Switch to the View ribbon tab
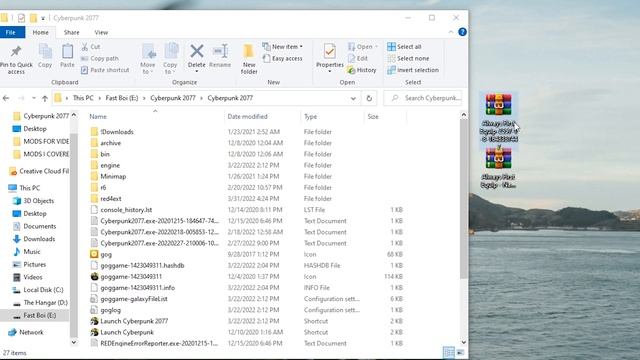Image resolution: width=640 pixels, height=360 pixels. tap(101, 32)
